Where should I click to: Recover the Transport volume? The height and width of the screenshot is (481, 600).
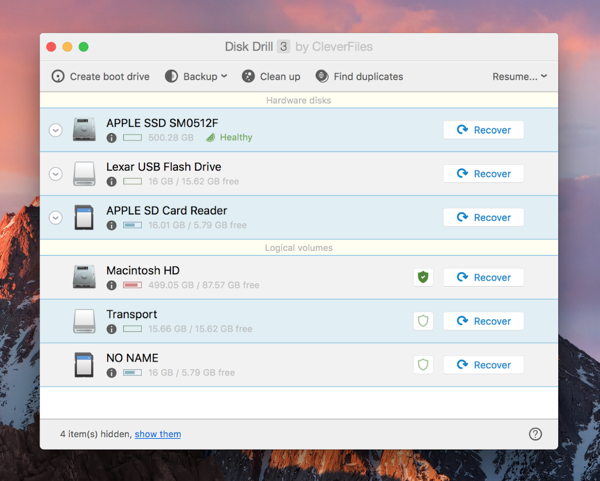483,321
